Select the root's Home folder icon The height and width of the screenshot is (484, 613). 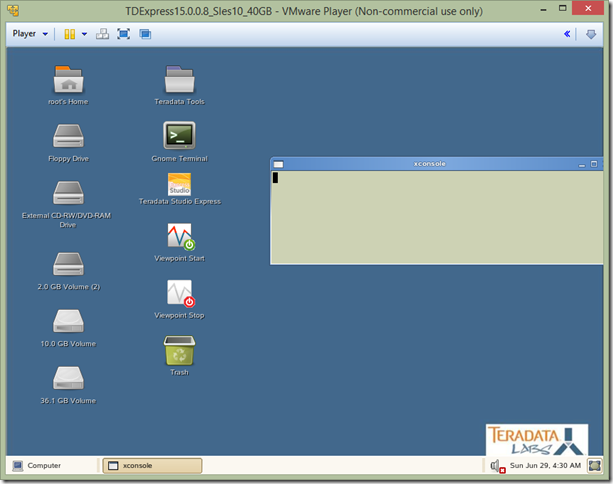[x=68, y=79]
